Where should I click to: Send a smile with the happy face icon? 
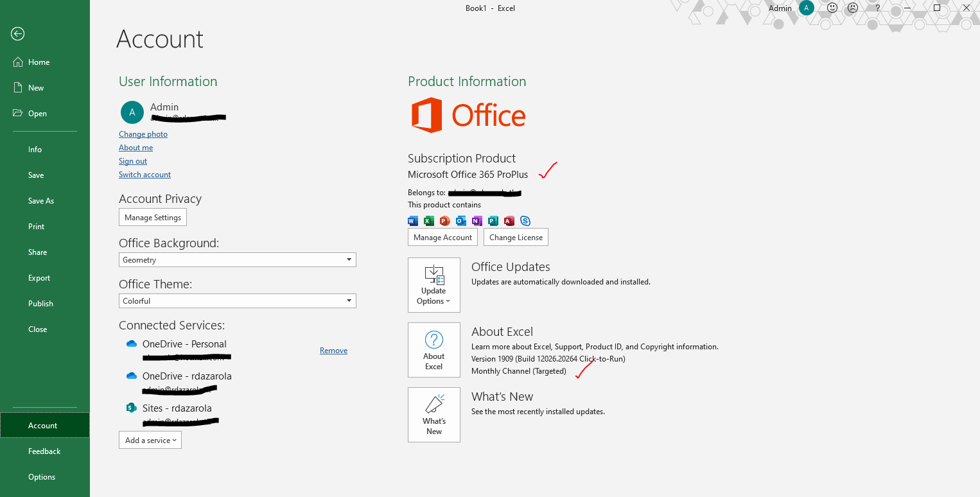pos(832,8)
